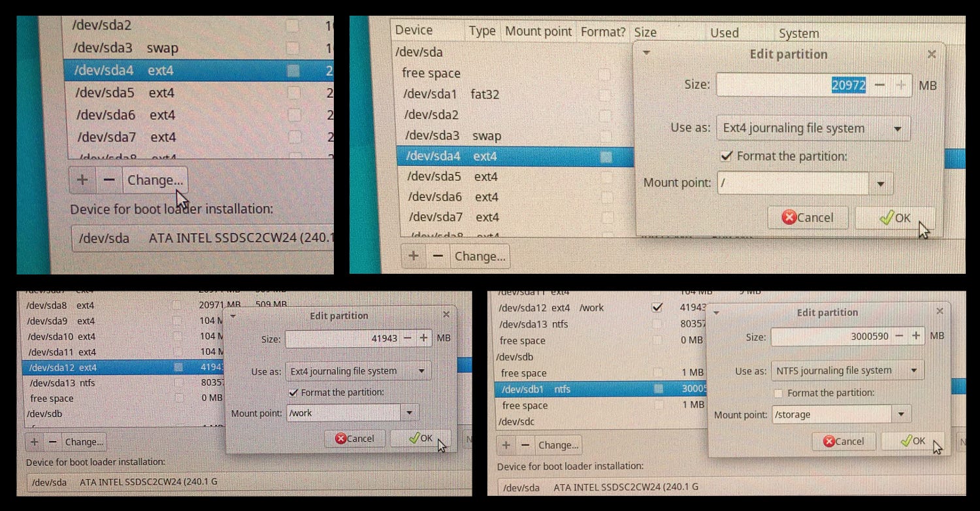Image resolution: width=980 pixels, height=511 pixels.
Task: Increase the 3000590 size with the plus stepper
Action: pyautogui.click(x=916, y=336)
